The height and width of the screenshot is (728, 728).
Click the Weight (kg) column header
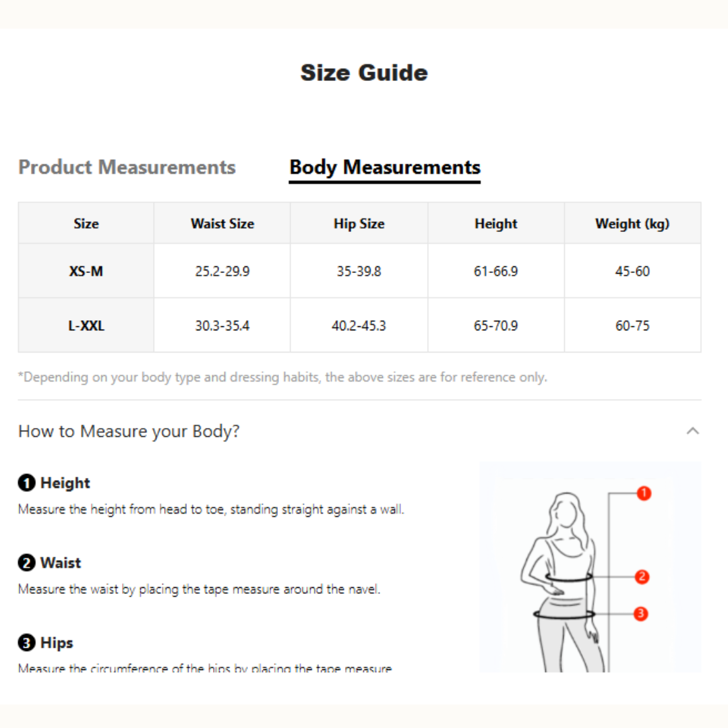pyautogui.click(x=632, y=224)
